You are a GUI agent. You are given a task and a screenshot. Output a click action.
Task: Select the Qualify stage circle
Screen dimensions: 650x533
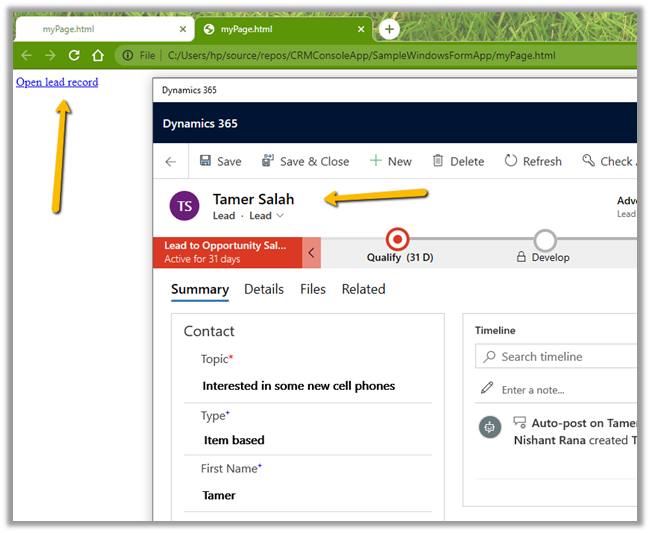pyautogui.click(x=398, y=240)
